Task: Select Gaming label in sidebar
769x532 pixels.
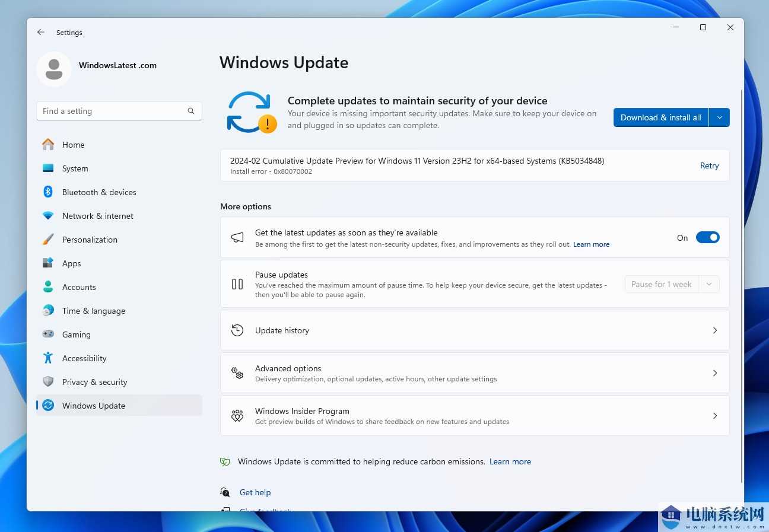Action: pos(77,335)
